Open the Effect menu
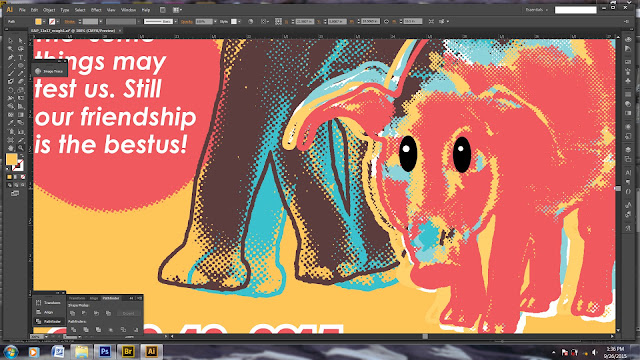The image size is (640, 360). tap(96, 10)
